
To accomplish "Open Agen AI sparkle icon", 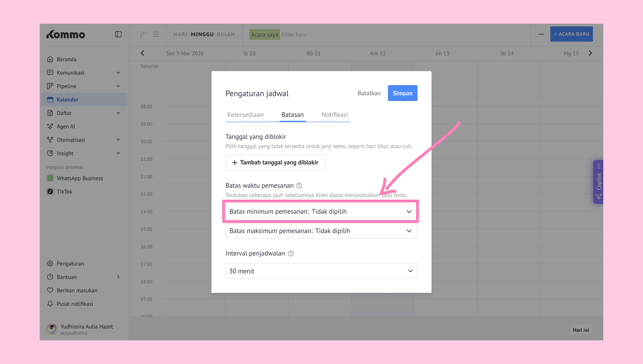I will coord(50,126).
